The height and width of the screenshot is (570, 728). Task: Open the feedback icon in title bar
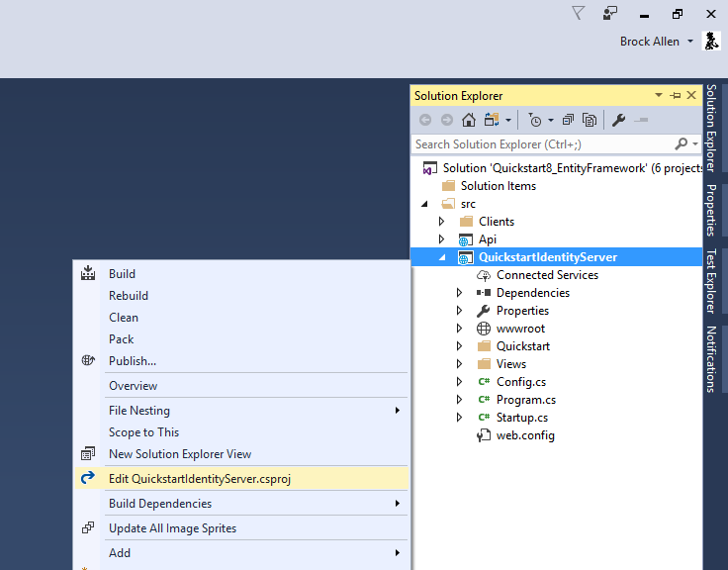(x=609, y=13)
